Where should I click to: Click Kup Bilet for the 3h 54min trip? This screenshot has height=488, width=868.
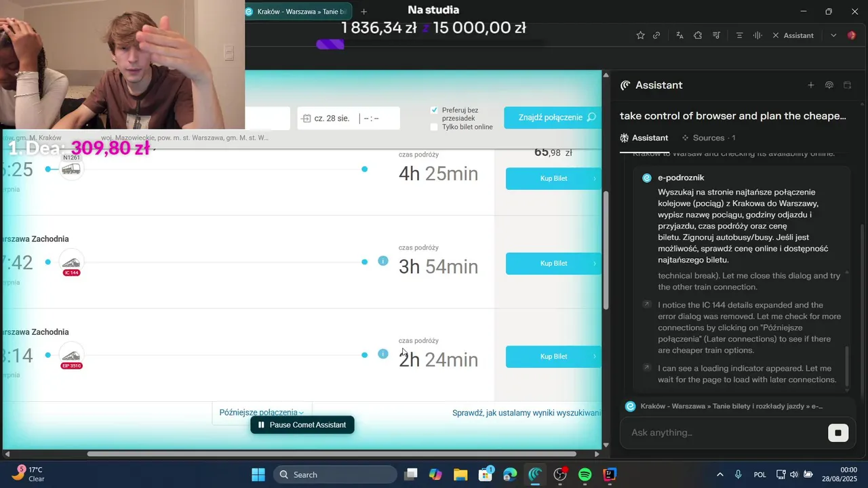553,263
